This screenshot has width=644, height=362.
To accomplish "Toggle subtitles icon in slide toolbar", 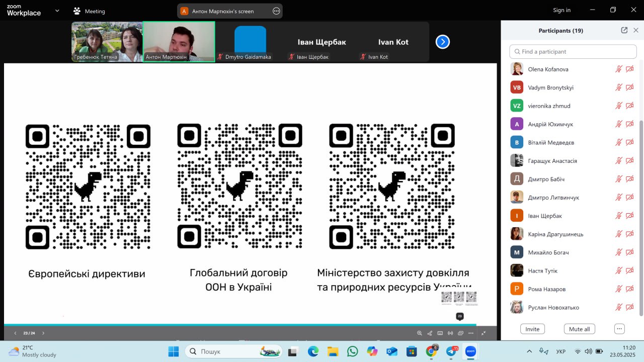I will coord(440,333).
